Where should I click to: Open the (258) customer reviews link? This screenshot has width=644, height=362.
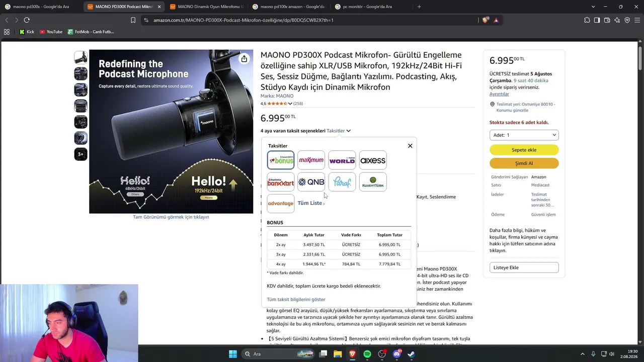pyautogui.click(x=298, y=104)
